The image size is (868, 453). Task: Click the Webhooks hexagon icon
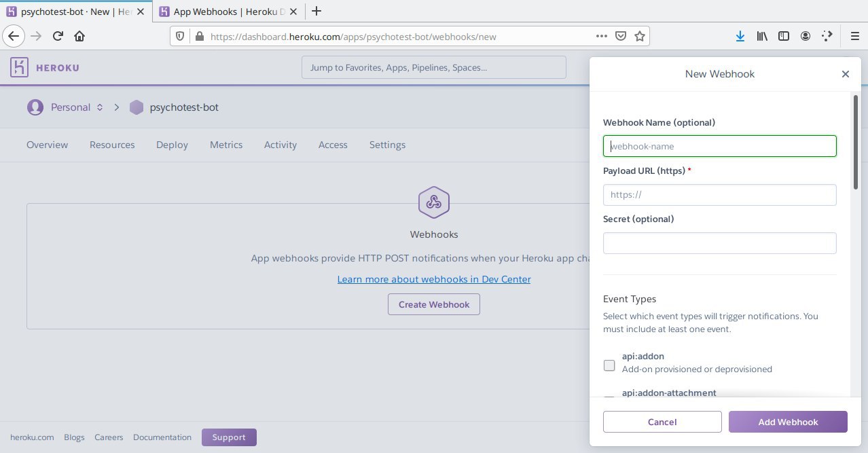[434, 202]
